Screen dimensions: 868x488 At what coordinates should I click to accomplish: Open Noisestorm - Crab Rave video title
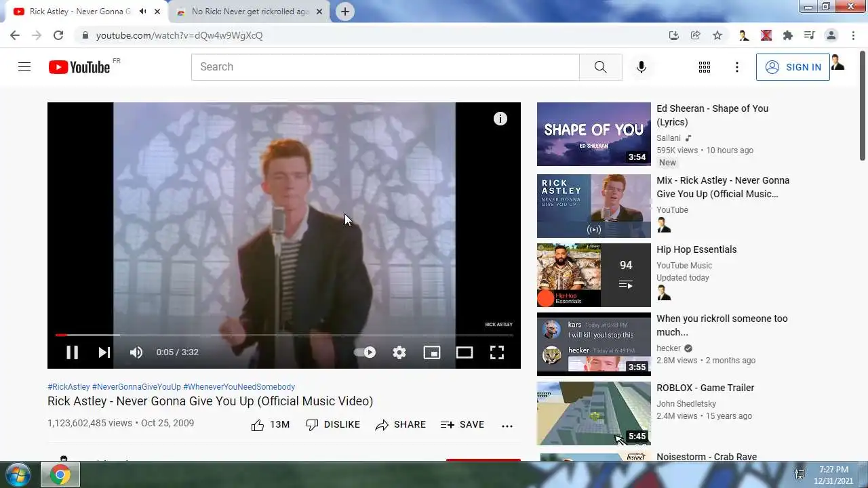tap(707, 457)
